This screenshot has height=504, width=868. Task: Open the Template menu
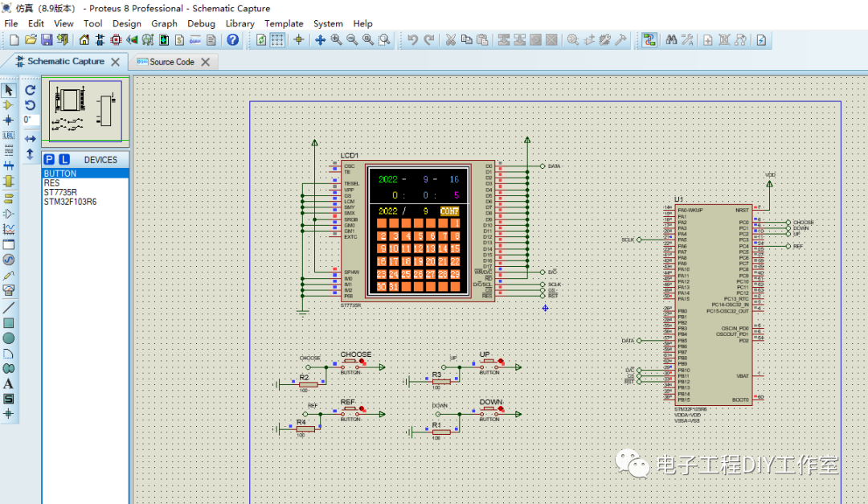[284, 23]
